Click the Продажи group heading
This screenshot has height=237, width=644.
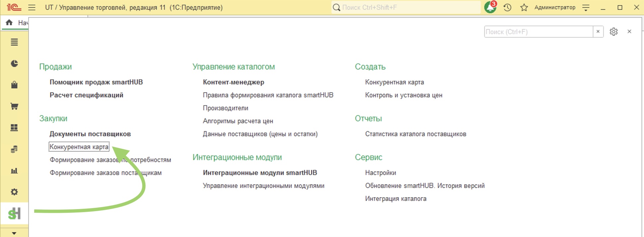55,66
